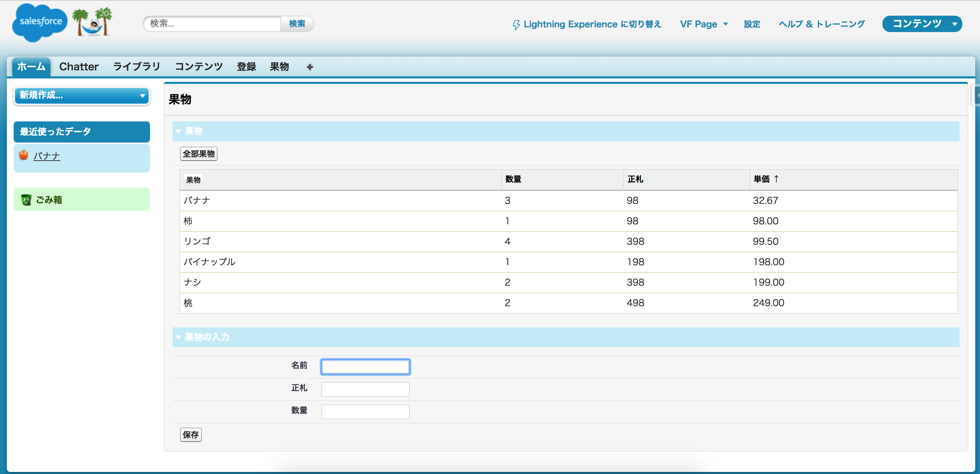980x474 pixels.
Task: Click the 最近使ったデータ sidebar header
Action: coord(82,132)
